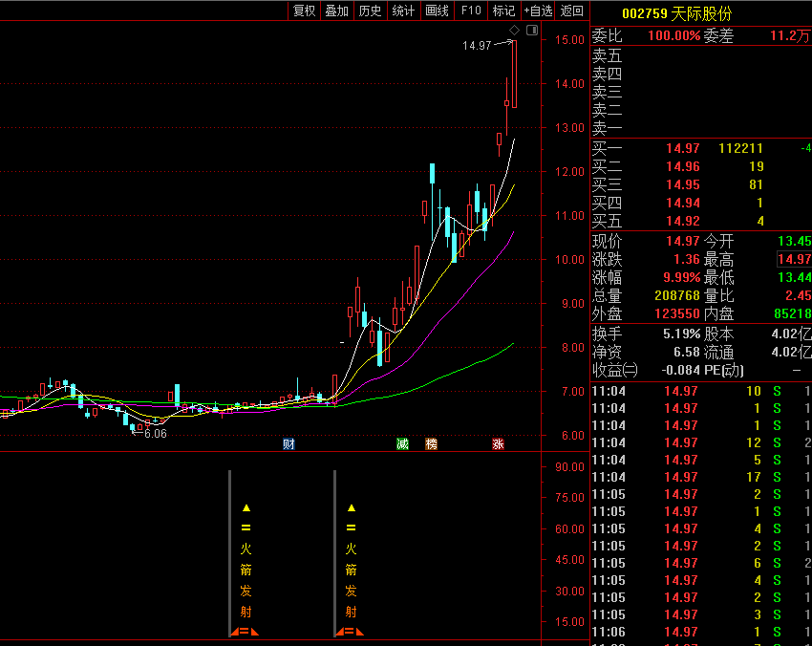Click the 返回 back button
This screenshot has width=812, height=646.
pyautogui.click(x=571, y=11)
